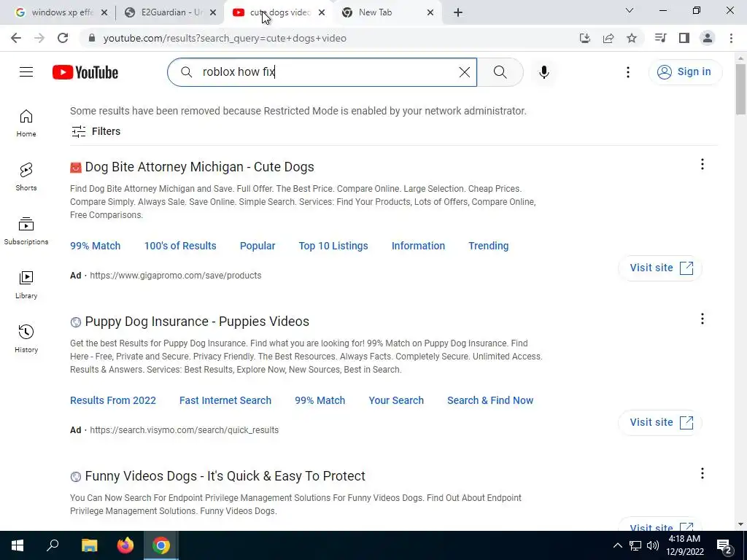Screen dimensions: 747x560
Task: Click the YouTube logo
Action: [x=85, y=72]
